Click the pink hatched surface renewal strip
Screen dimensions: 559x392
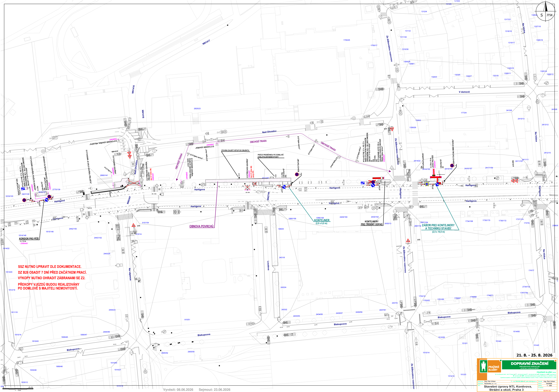(248, 181)
